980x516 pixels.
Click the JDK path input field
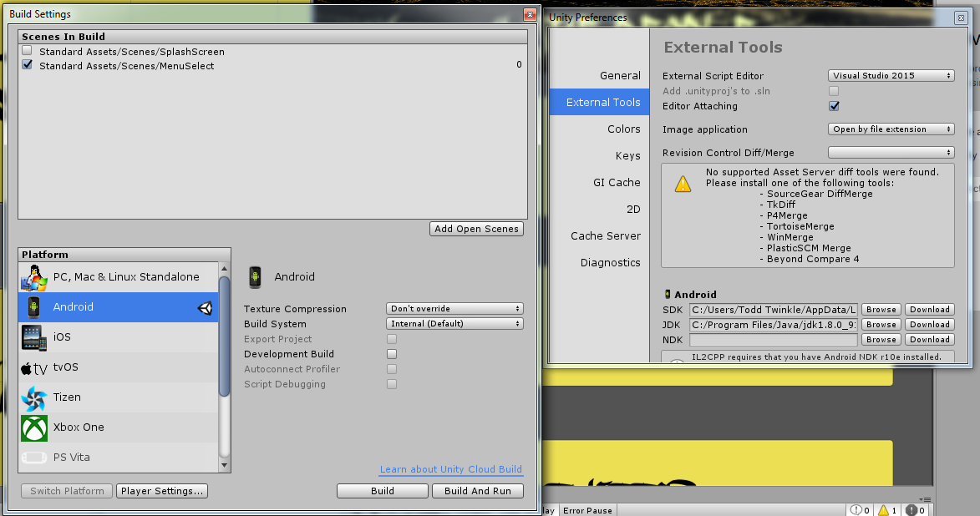(x=773, y=325)
